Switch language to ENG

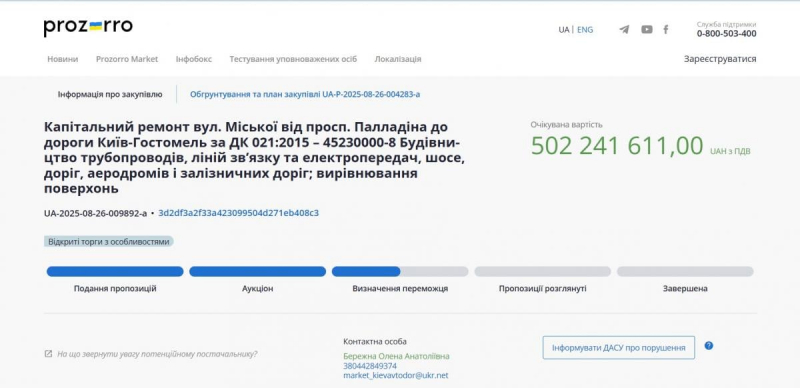click(585, 30)
